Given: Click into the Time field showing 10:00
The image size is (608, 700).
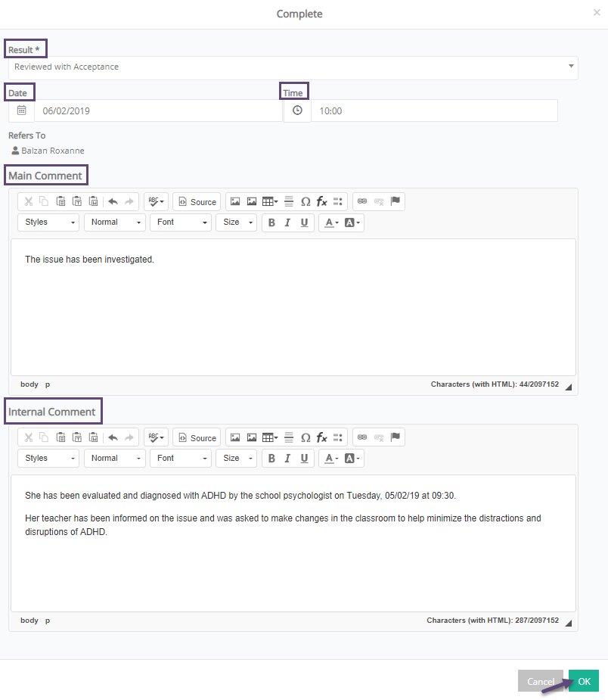Looking at the screenshot, I should tap(434, 110).
